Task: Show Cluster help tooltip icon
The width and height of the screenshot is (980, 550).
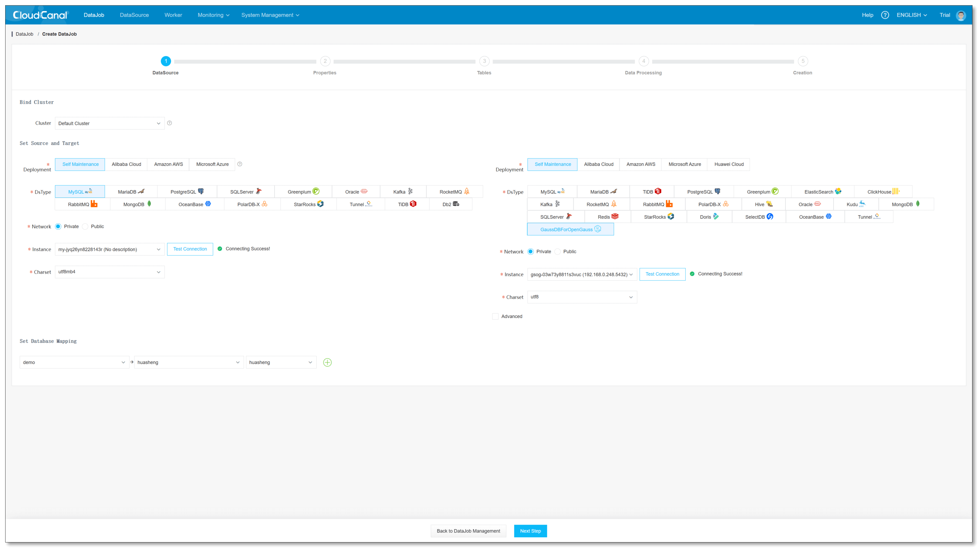Action: tap(170, 123)
